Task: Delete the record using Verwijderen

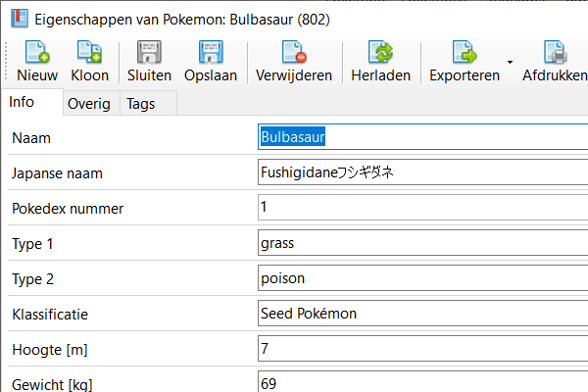Action: [293, 53]
